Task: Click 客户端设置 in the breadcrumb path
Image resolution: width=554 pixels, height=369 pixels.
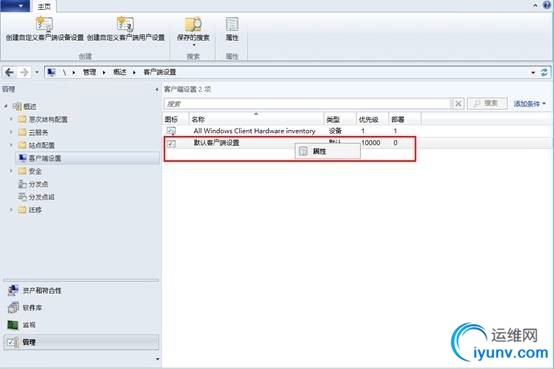Action: (160, 72)
